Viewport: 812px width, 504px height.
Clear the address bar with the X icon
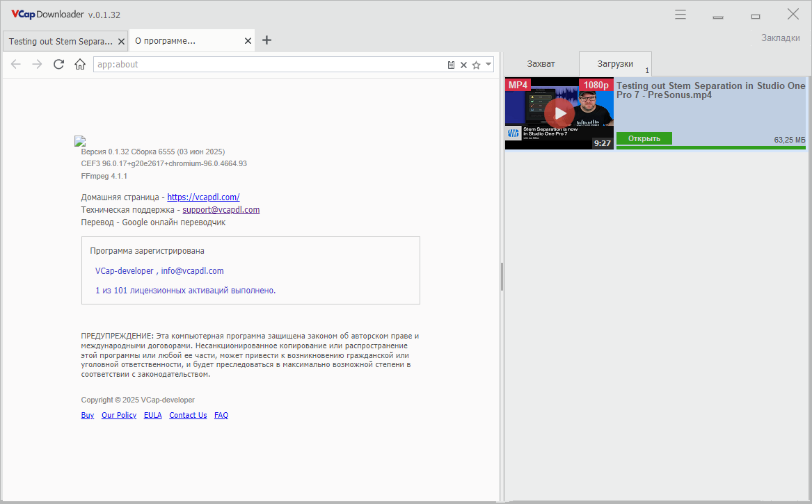pos(463,65)
